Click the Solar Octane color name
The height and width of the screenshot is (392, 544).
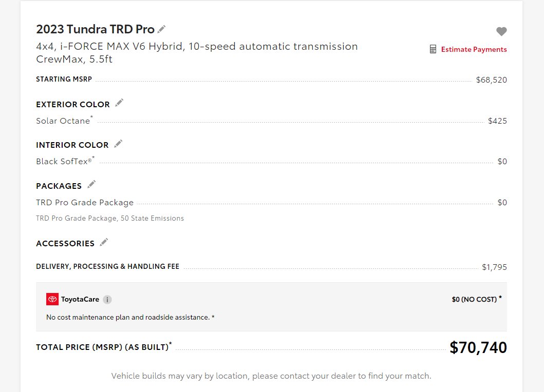(x=63, y=121)
